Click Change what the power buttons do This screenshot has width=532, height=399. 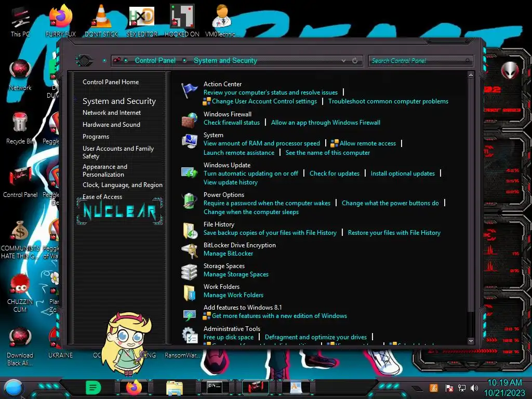pyautogui.click(x=390, y=203)
